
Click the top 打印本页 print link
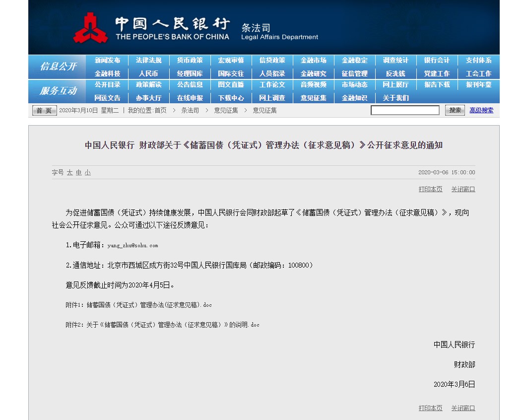pos(430,189)
